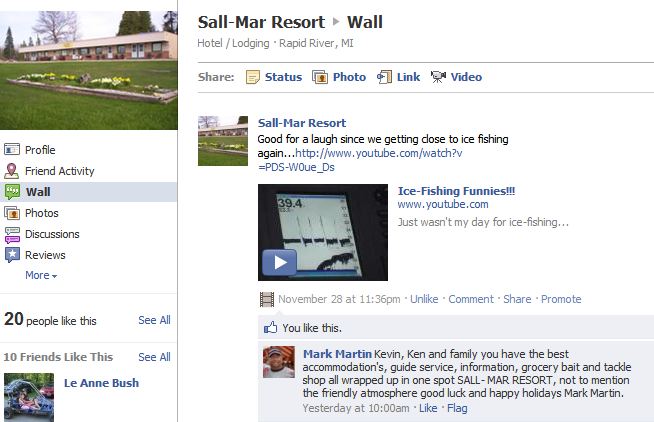Click Promote under the post
Screen dimensions: 654x422
pos(561,299)
